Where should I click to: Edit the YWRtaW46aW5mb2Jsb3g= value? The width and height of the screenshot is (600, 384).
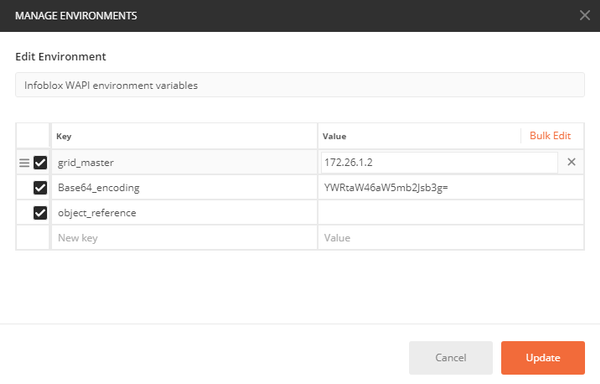(450, 188)
